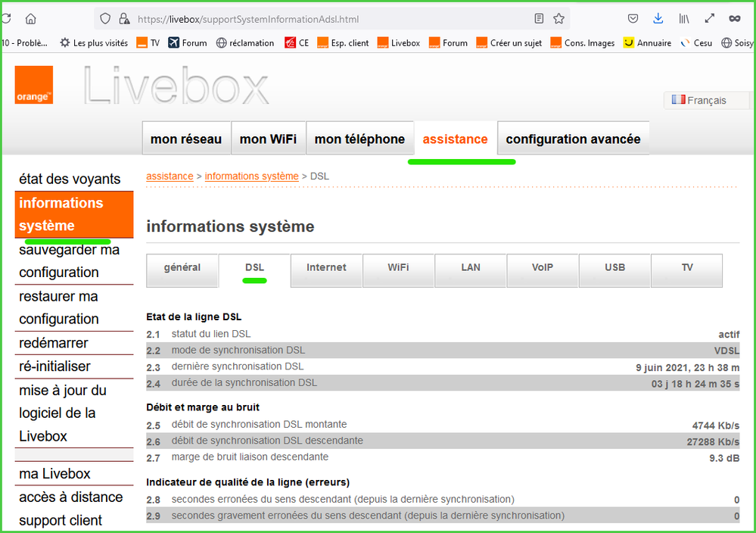Click the '03 j 18 h 24 m 35 s' duration
Image resolution: width=756 pixels, height=533 pixels.
(695, 384)
